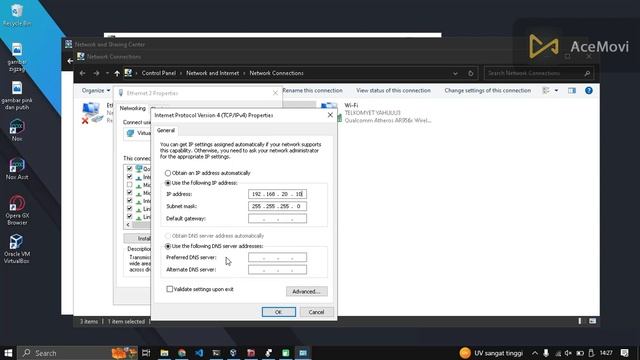Launch Oracle VM VirtualBox shortcut

17,249
